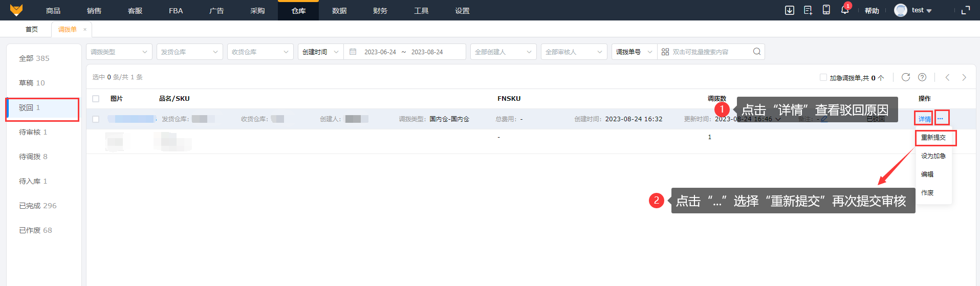Go to next page arrow
Screen dimensions: 980x286
click(x=964, y=77)
